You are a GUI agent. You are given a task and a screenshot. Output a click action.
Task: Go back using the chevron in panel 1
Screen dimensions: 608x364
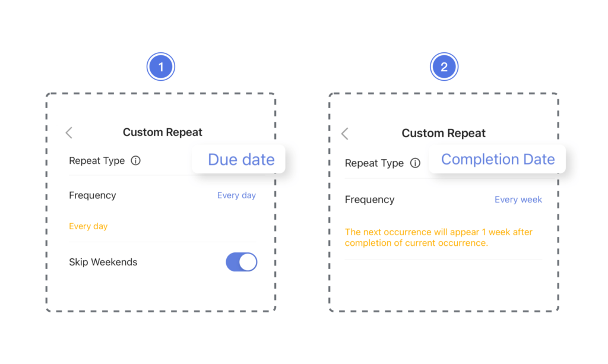[x=69, y=133]
